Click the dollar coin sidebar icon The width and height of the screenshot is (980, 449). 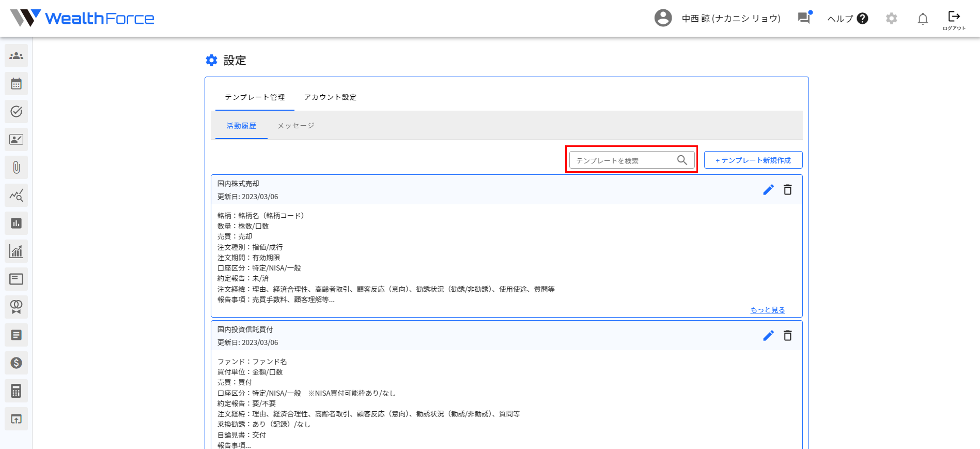[x=16, y=363]
